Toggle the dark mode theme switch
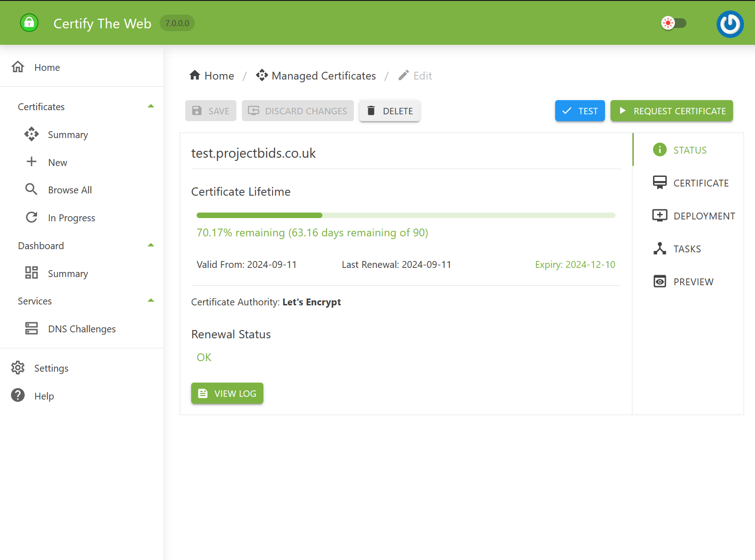Screen dimensions: 755x560 click(674, 23)
